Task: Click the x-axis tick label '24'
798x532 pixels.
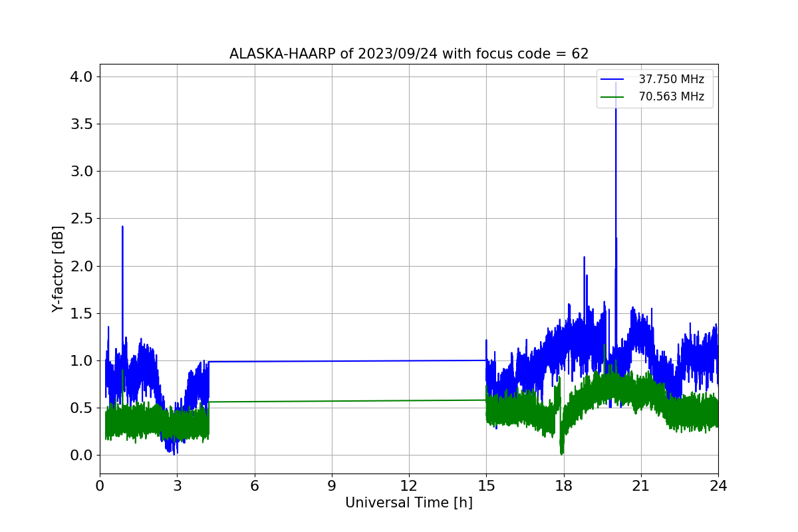Action: 718,485
